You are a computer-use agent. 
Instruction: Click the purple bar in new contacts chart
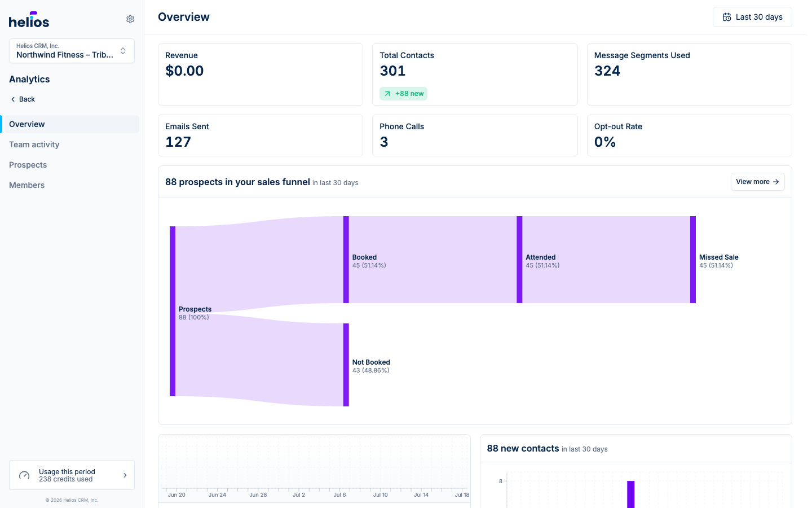click(x=631, y=494)
